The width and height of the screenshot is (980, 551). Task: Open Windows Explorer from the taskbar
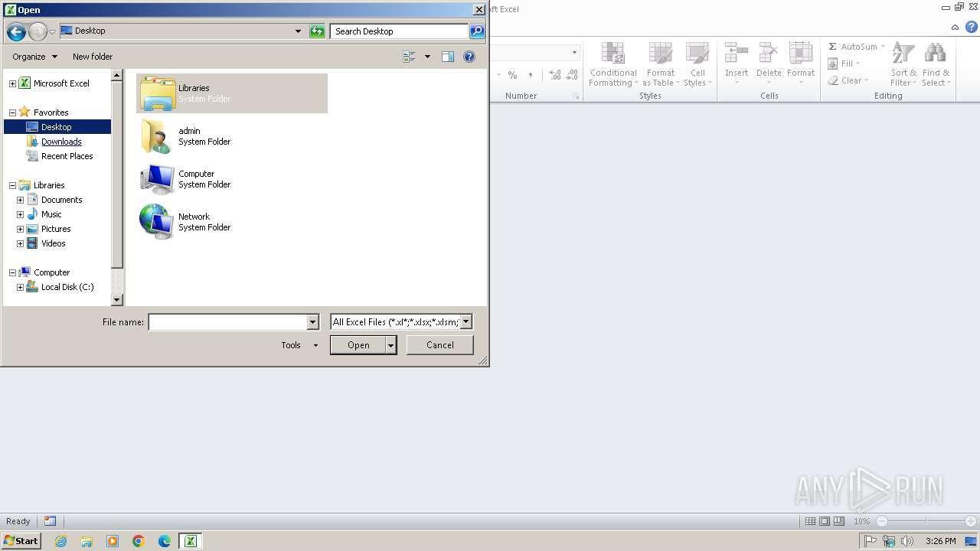coord(87,541)
